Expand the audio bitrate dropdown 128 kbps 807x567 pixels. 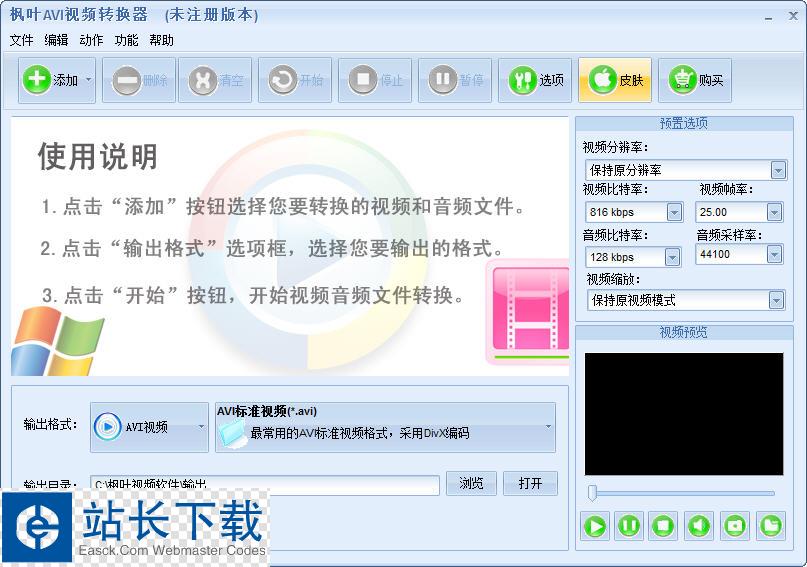click(672, 257)
